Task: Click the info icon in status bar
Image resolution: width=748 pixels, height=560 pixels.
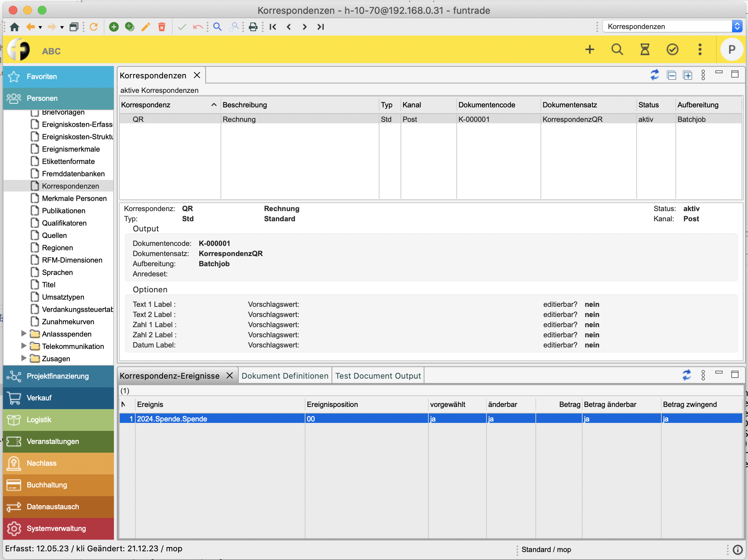Action: pos(737,550)
